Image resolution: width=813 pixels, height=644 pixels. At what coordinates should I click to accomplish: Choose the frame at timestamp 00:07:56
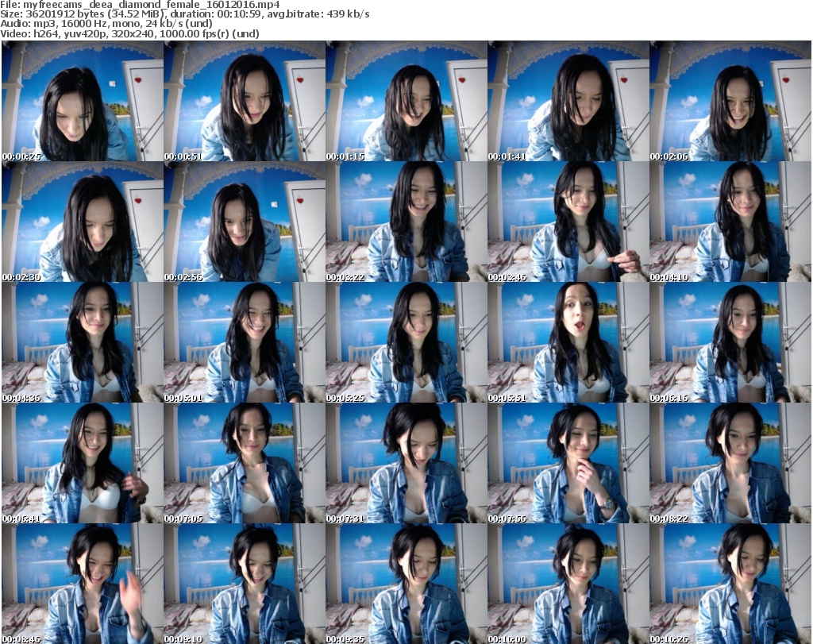[568, 463]
